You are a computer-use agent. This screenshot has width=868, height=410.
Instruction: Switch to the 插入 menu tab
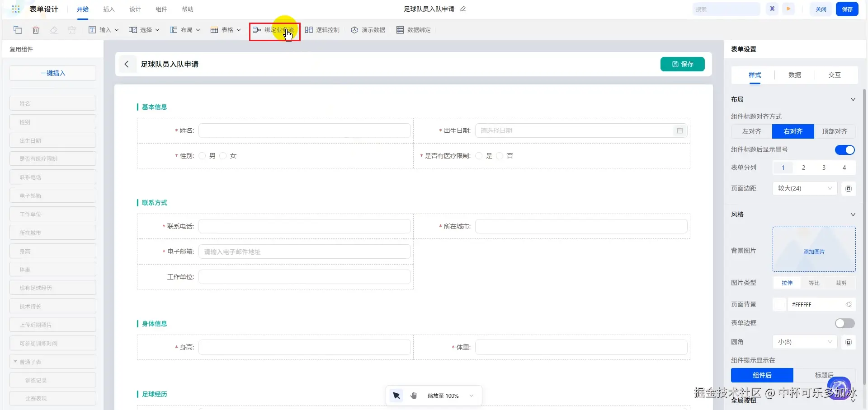(x=109, y=9)
